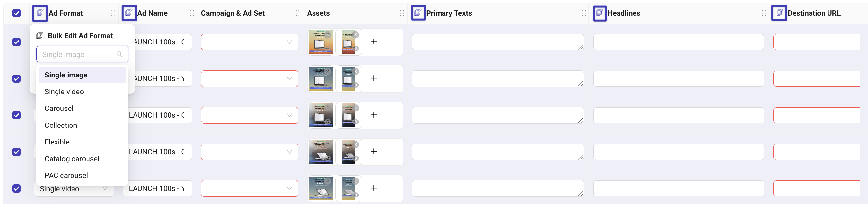Open bulk edit for Primary Texts column

click(418, 13)
